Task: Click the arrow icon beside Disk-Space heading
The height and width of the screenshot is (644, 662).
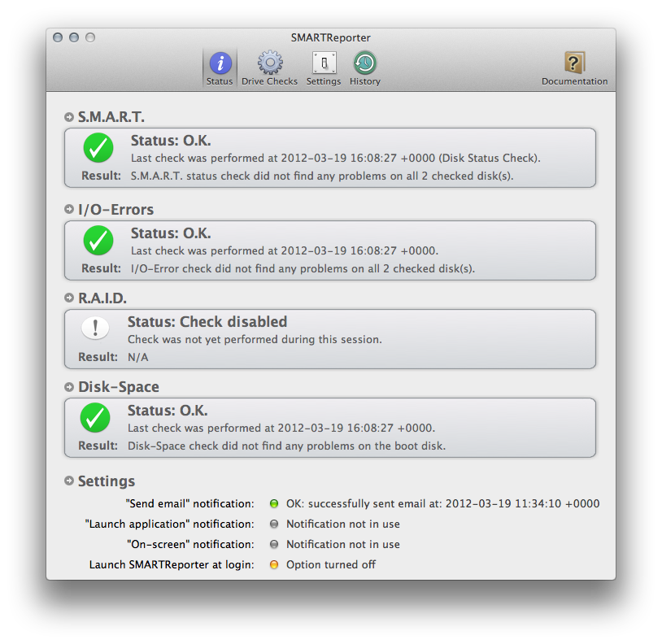Action: [x=69, y=386]
